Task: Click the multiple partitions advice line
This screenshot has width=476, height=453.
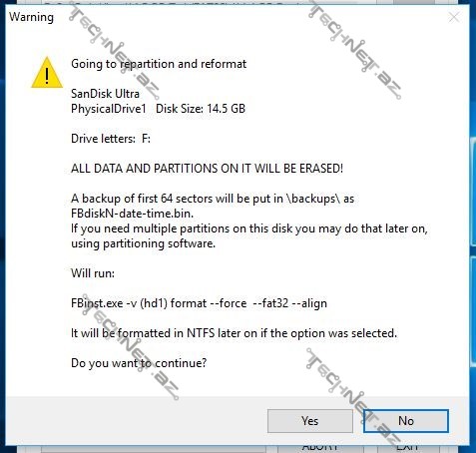Action: coord(249,228)
